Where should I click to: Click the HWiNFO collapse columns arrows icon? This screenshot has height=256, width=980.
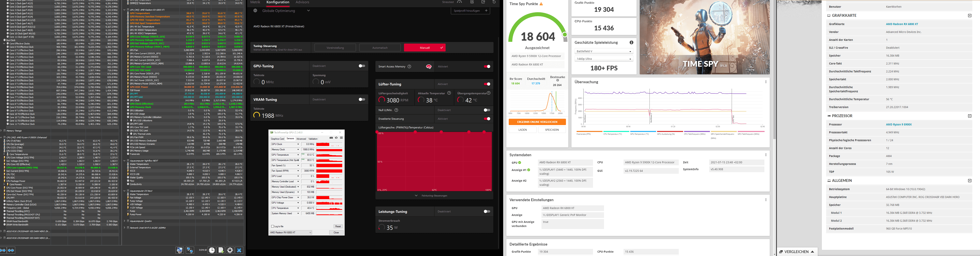11,250
